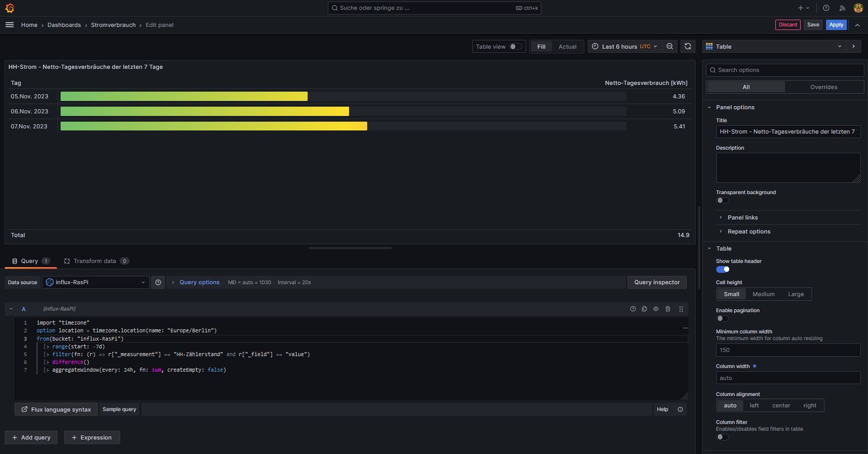Focus the Suche oder springe zu search box

(x=434, y=8)
